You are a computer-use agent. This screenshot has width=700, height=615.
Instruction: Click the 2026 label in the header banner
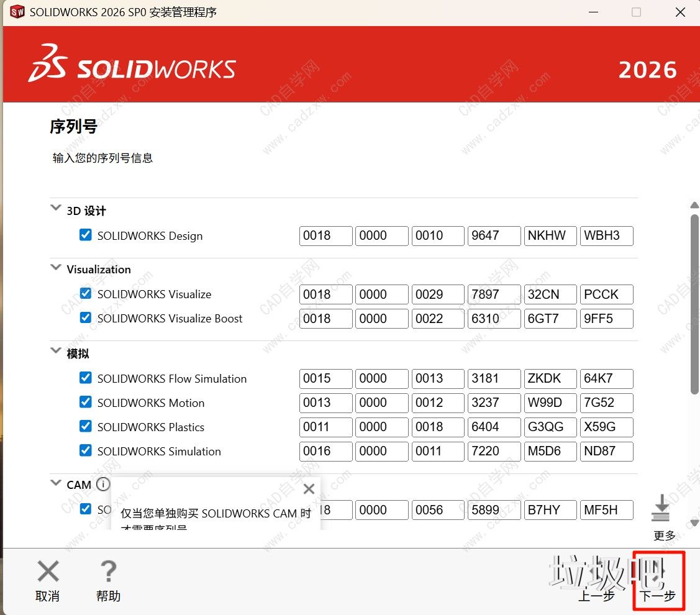[648, 70]
